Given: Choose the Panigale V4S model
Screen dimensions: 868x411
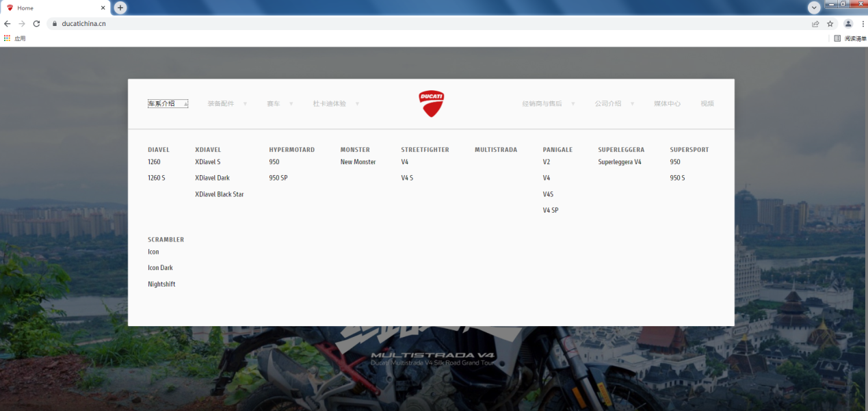Looking at the screenshot, I should click(x=548, y=194).
